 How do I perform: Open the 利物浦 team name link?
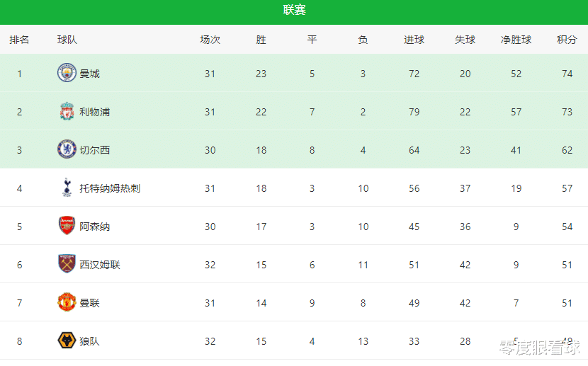[x=94, y=112]
